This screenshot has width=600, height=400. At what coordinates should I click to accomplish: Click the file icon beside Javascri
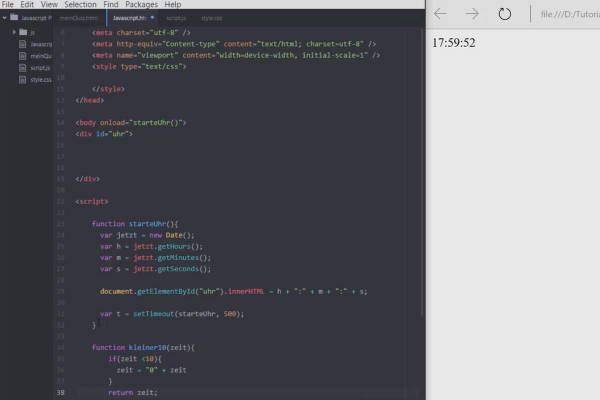pos(23,44)
